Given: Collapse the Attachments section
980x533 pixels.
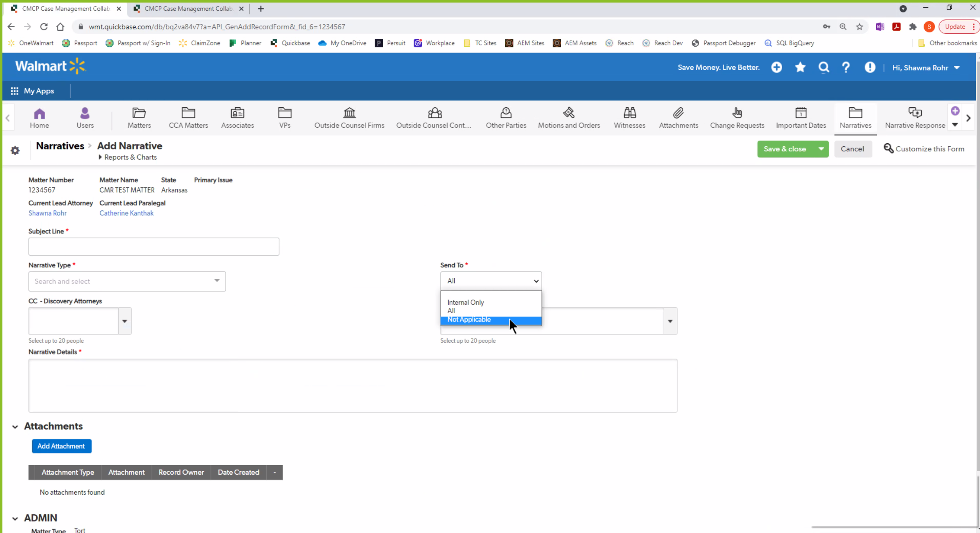Looking at the screenshot, I should point(15,426).
